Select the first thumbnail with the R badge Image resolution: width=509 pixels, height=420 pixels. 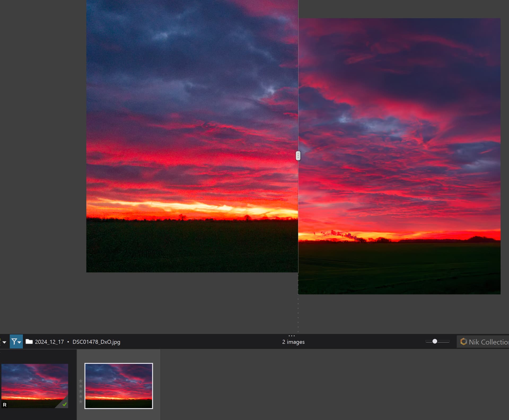(34, 384)
